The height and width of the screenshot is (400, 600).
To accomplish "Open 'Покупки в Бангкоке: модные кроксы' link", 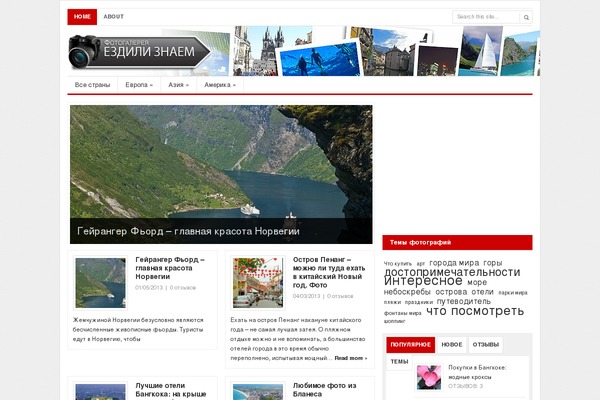I will click(x=477, y=372).
